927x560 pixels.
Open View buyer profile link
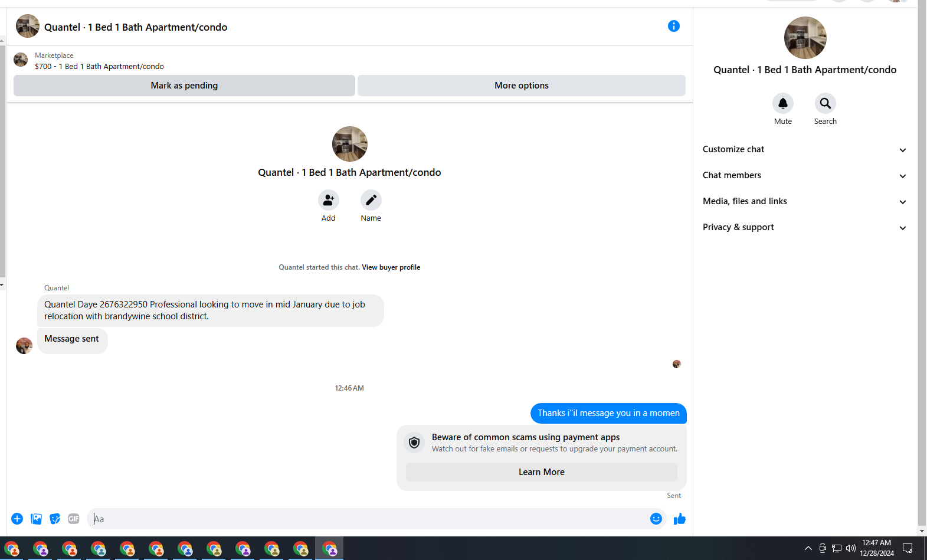(391, 267)
